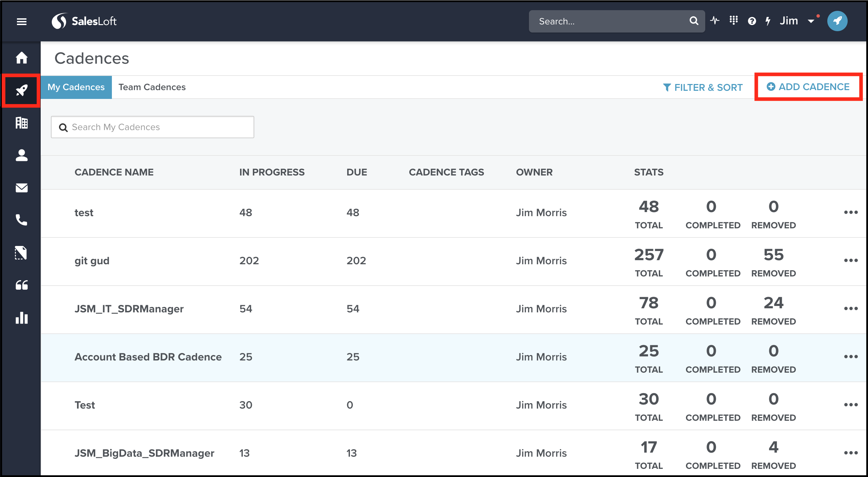Screen dimensions: 868x477
Task: Open the FILTER & SORT options
Action: [703, 87]
